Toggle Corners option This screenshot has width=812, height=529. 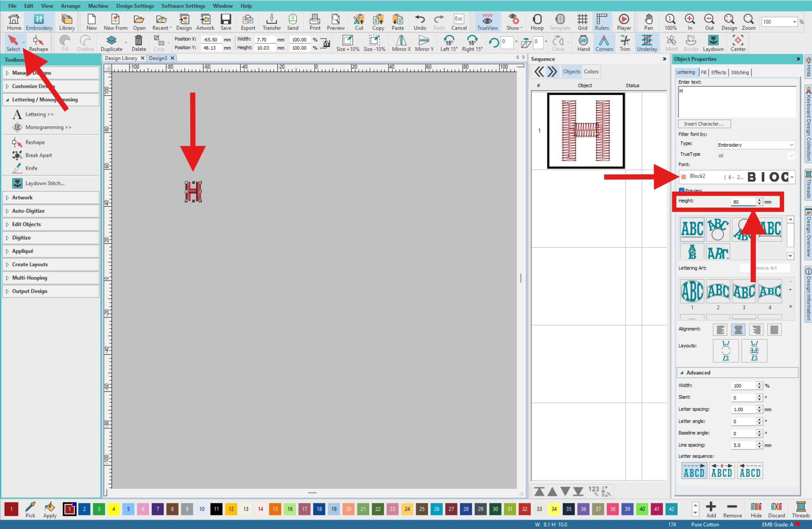point(604,43)
